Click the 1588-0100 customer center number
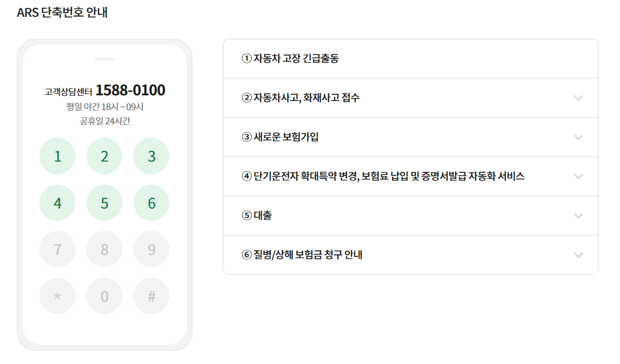The height and width of the screenshot is (364, 620). point(130,91)
